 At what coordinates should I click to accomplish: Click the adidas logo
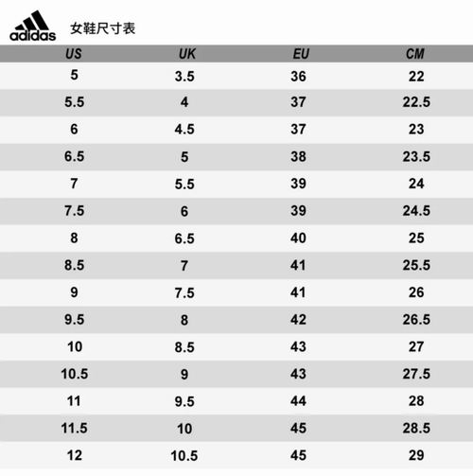(33, 26)
